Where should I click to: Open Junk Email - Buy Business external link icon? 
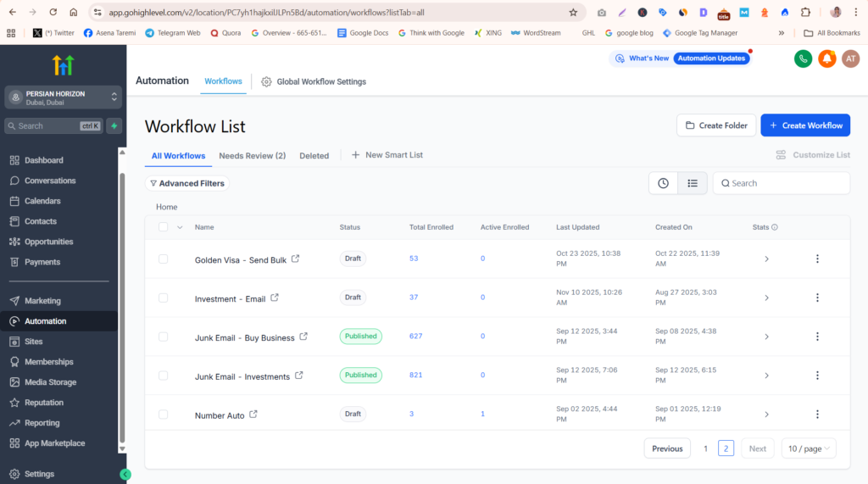(x=303, y=337)
